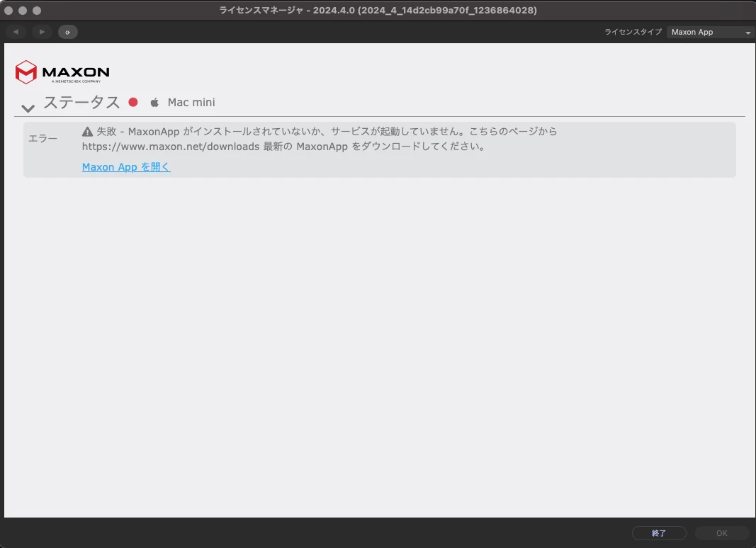Collapse the ステータス section chevron
This screenshot has height=548, width=756.
point(28,108)
